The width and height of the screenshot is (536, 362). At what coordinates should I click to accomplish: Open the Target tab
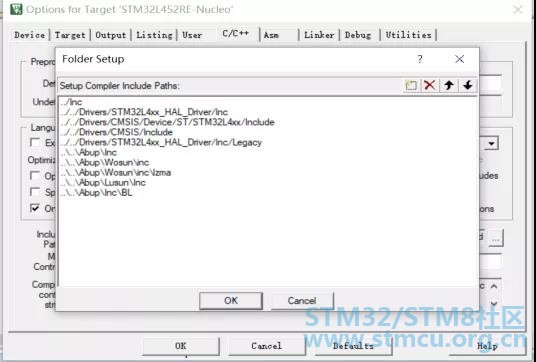pos(70,35)
